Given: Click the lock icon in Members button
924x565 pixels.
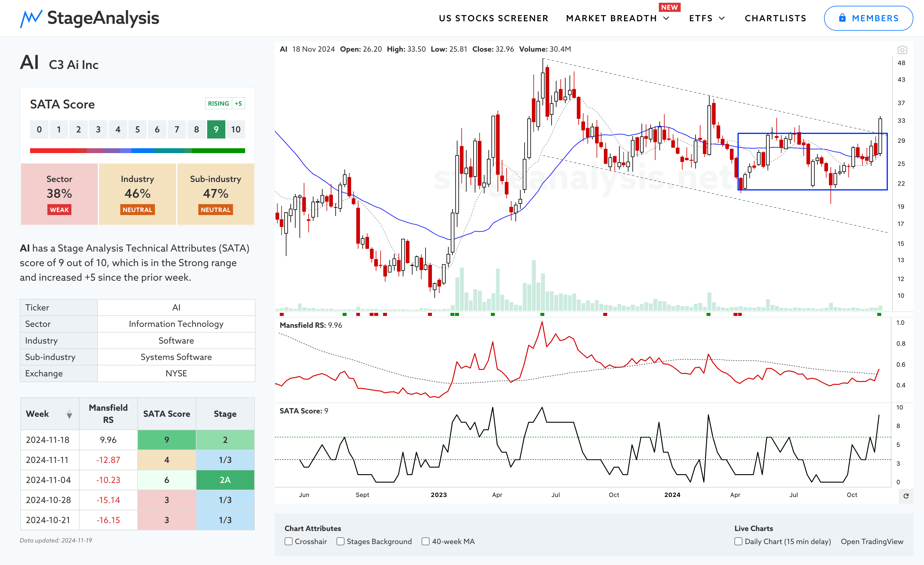Looking at the screenshot, I should click(842, 18).
